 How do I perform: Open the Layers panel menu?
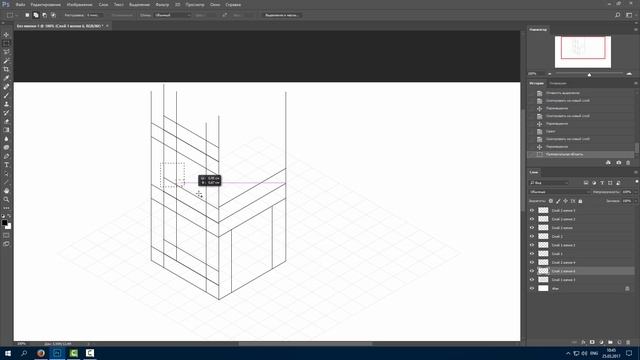[636, 172]
